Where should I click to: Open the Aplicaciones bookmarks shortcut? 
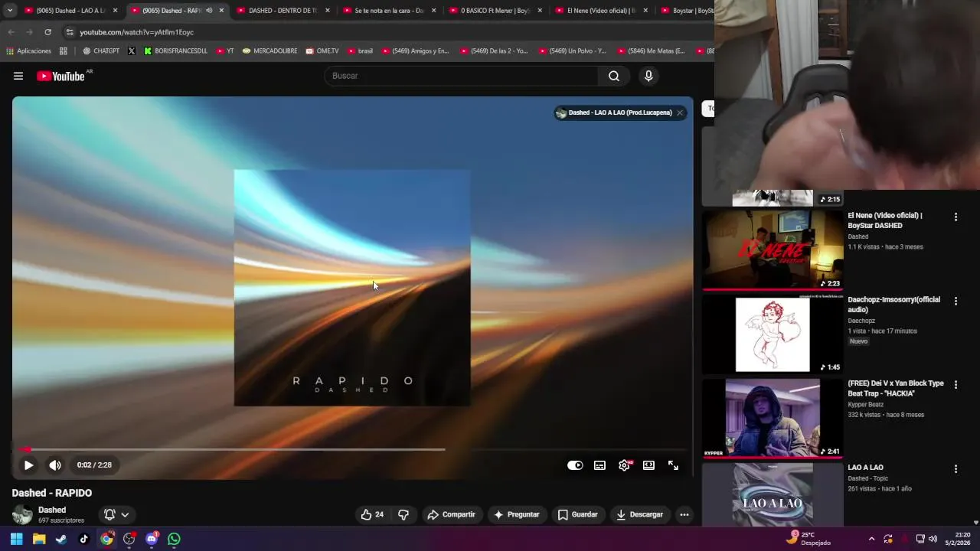point(29,51)
